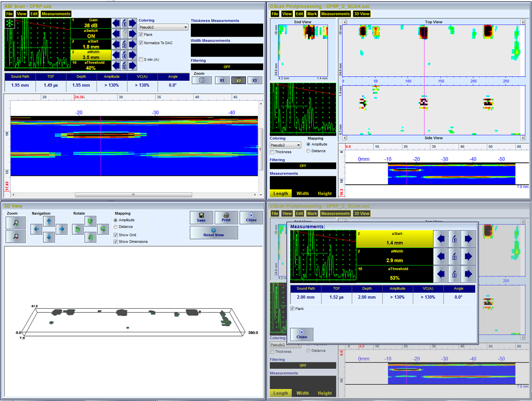Decrease aWidth 3.5 mm with left arrow
The image size is (532, 401).
click(115, 55)
